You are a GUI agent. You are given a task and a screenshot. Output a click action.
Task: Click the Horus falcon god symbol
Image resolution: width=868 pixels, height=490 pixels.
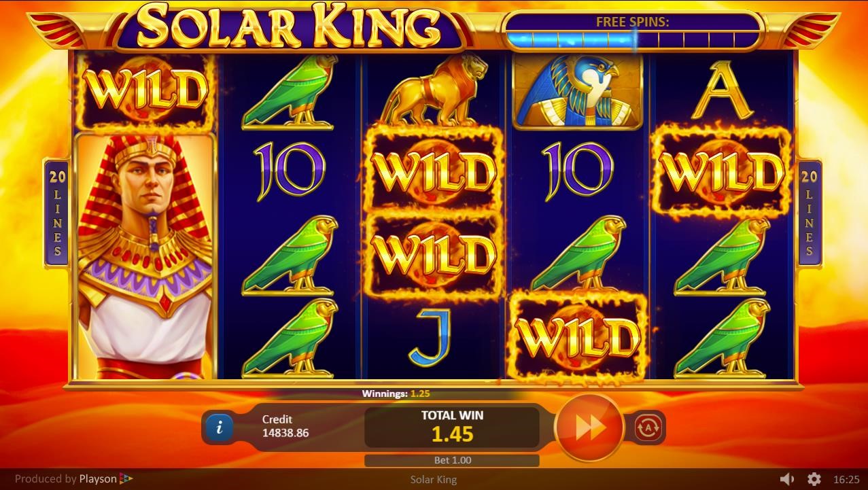pos(578,91)
